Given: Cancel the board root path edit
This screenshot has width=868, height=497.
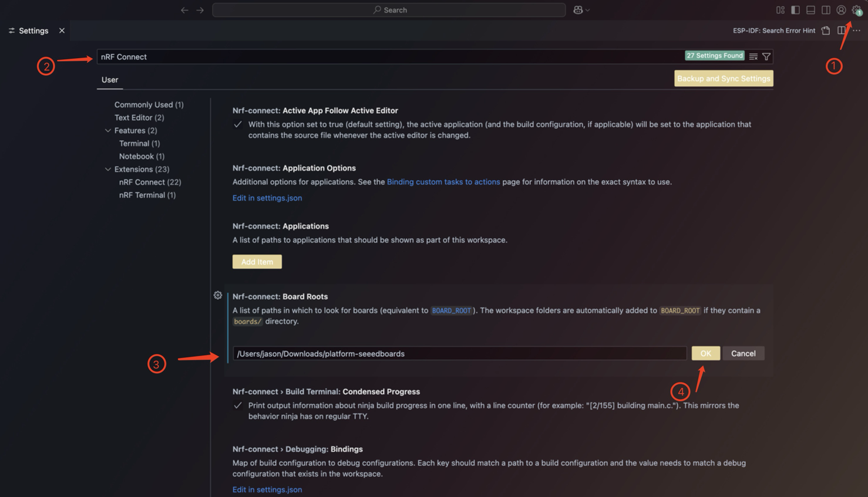Looking at the screenshot, I should pyautogui.click(x=743, y=353).
